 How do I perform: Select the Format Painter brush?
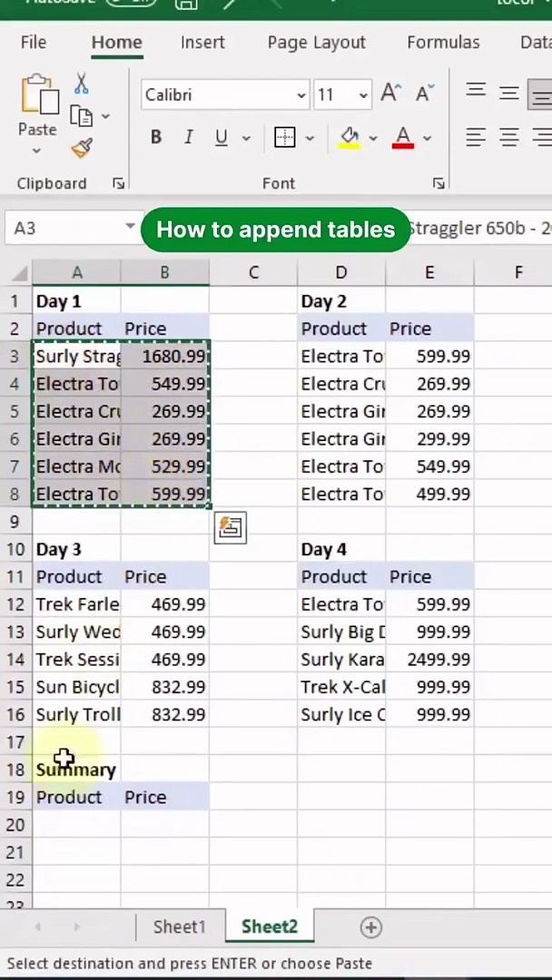point(82,148)
